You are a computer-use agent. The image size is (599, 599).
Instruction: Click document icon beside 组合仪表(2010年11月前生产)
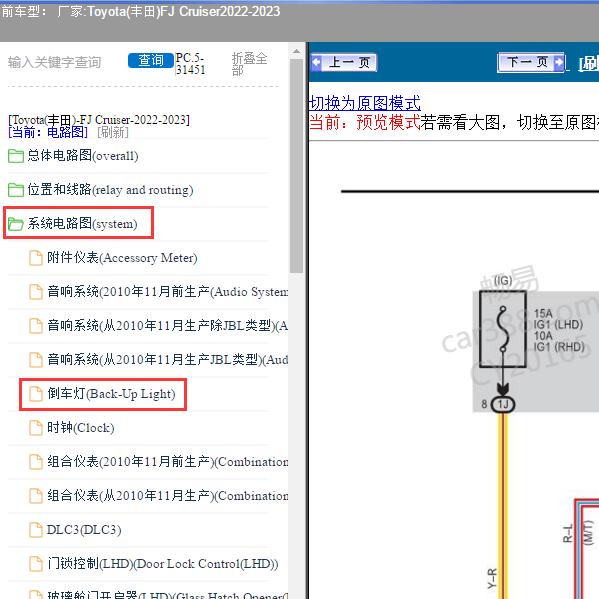point(36,462)
